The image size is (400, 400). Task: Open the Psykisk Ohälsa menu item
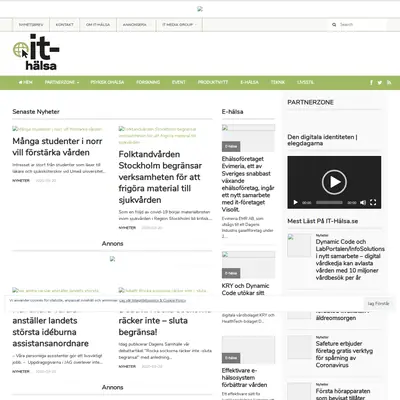pos(107,82)
